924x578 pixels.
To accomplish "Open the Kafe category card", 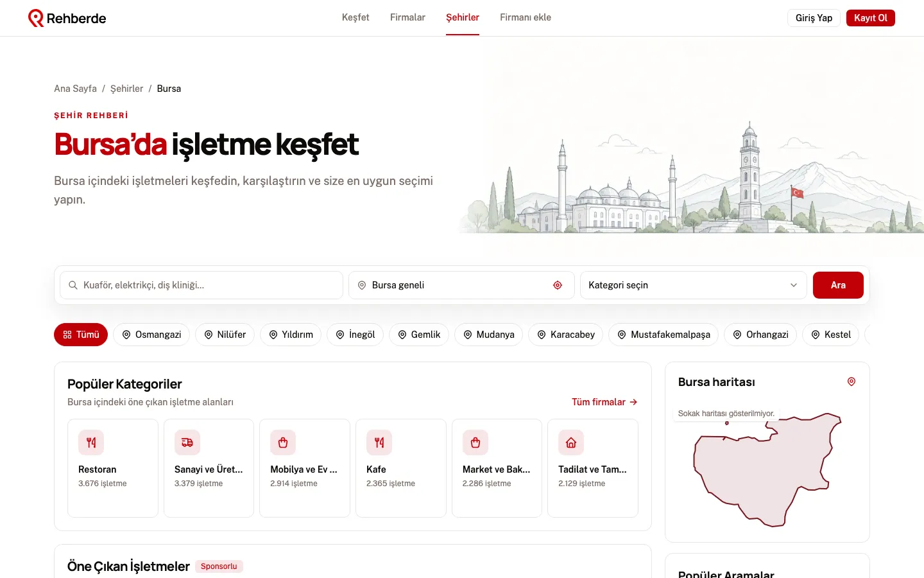I will click(401, 468).
